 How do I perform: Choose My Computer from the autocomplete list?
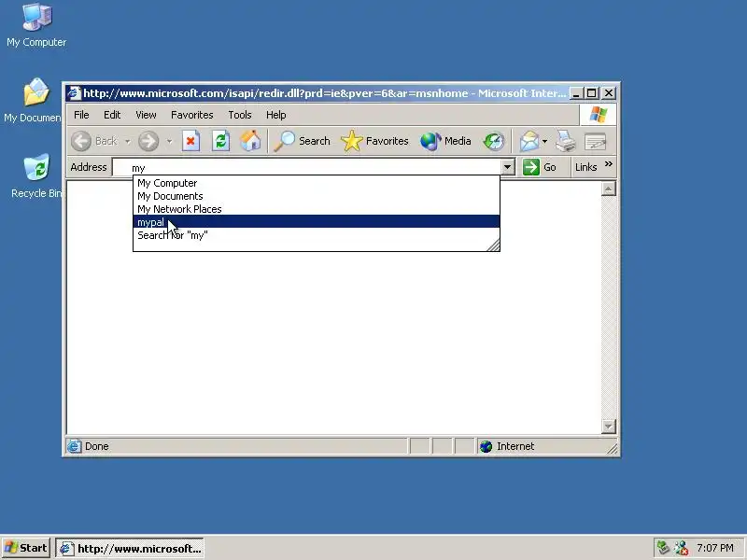[x=317, y=183]
